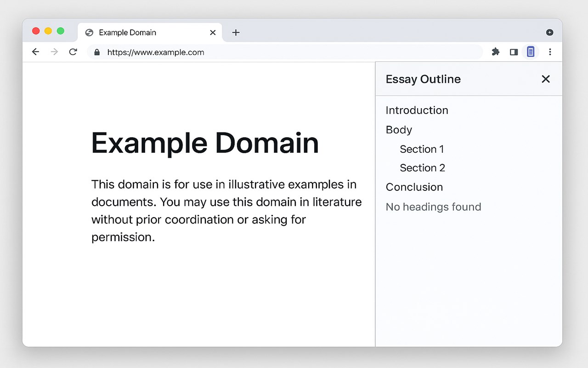Select Body in the outline
The height and width of the screenshot is (368, 588).
coord(399,130)
